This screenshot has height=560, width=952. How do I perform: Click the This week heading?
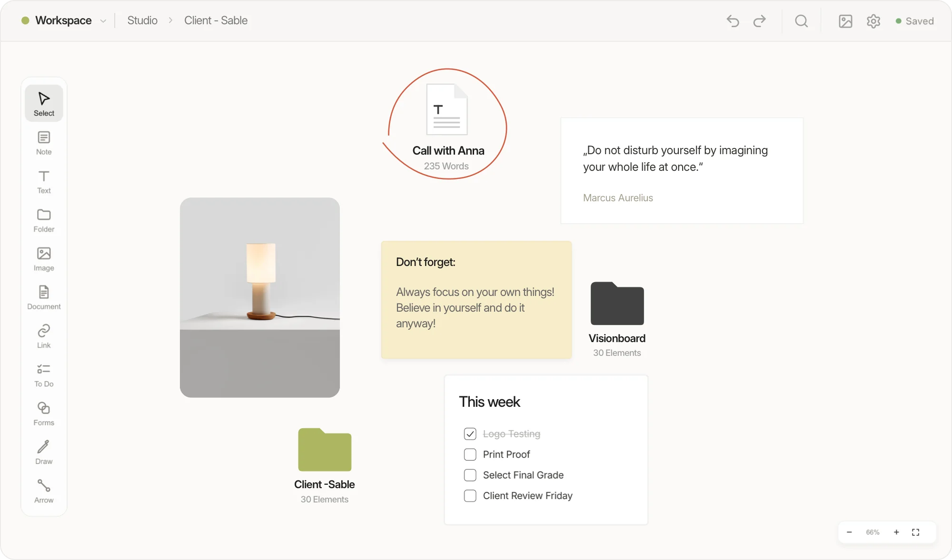click(489, 402)
